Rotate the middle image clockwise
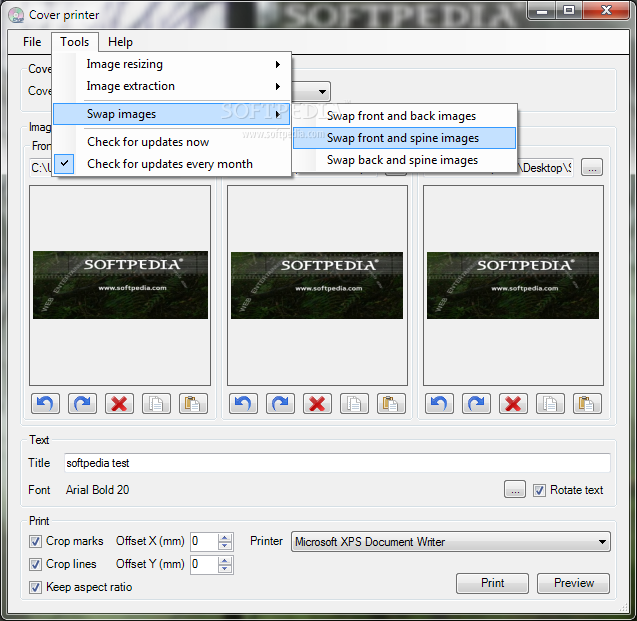The image size is (637, 621). (280, 403)
